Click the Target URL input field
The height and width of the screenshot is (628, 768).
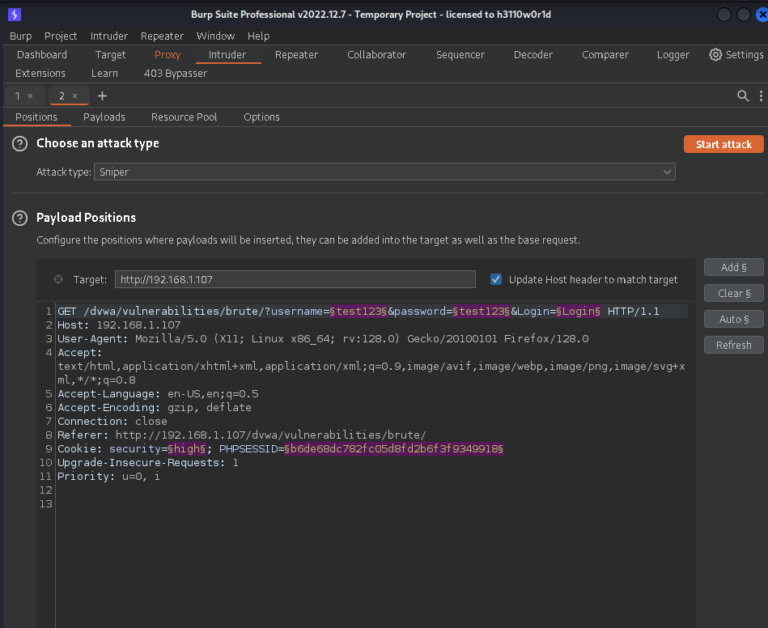pyautogui.click(x=295, y=279)
